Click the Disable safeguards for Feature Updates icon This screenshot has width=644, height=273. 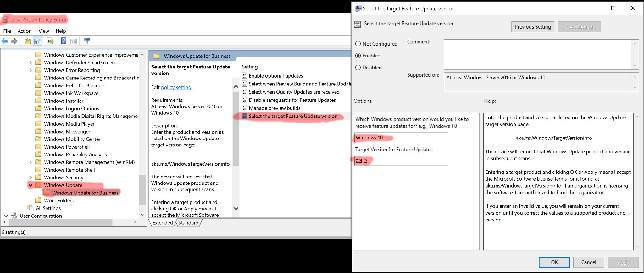244,100
